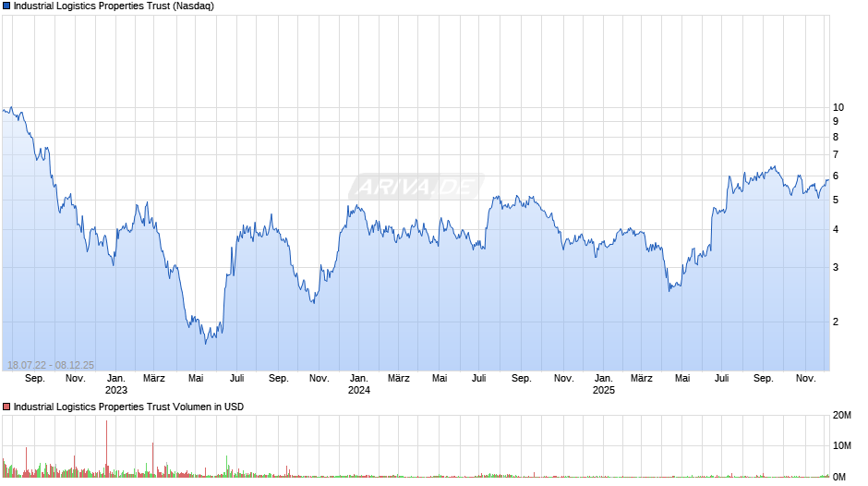Click the blue legend square beside Industrial Logistics Properties Trust
Screen dimensions: 868x486
pyautogui.click(x=6, y=6)
